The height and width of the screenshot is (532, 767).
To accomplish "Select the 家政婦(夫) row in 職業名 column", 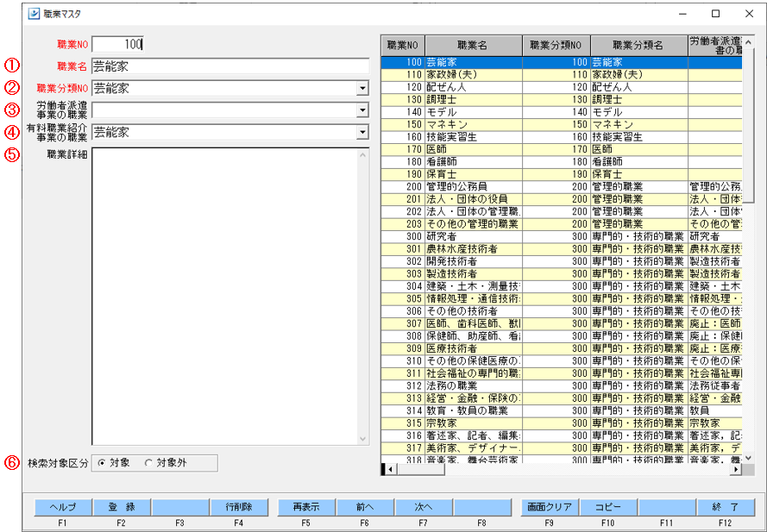I will pos(473,75).
